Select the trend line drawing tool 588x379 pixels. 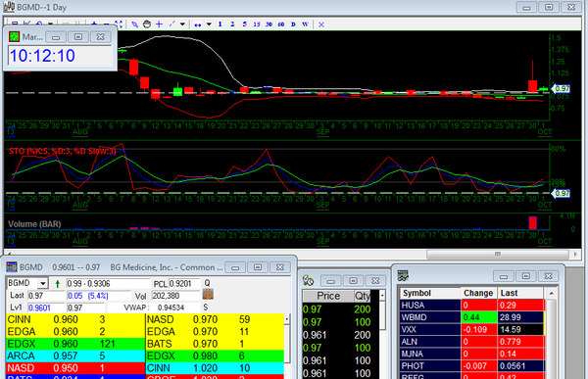(x=171, y=24)
